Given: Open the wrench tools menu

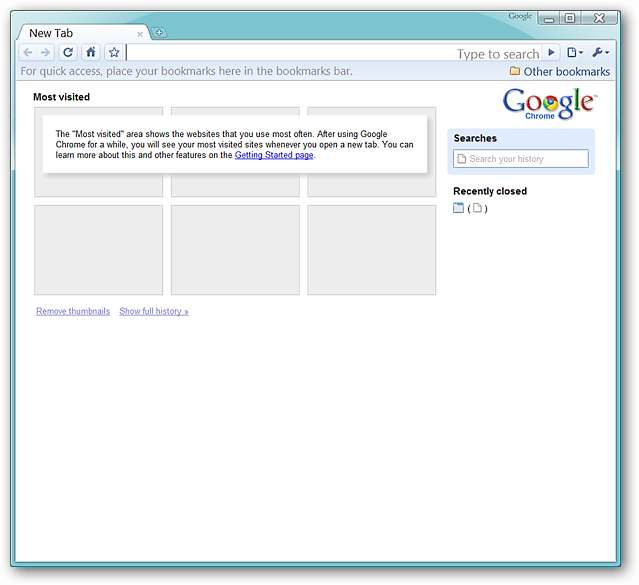Looking at the screenshot, I should 601,52.
